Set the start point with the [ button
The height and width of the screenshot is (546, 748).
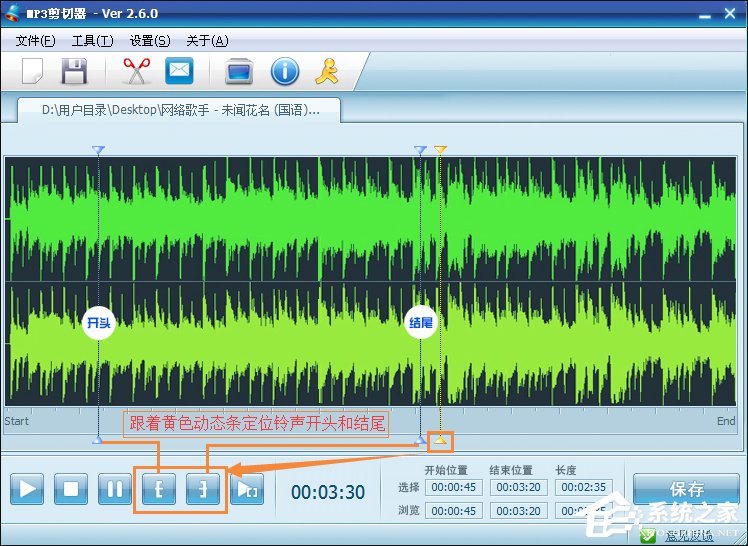point(159,490)
